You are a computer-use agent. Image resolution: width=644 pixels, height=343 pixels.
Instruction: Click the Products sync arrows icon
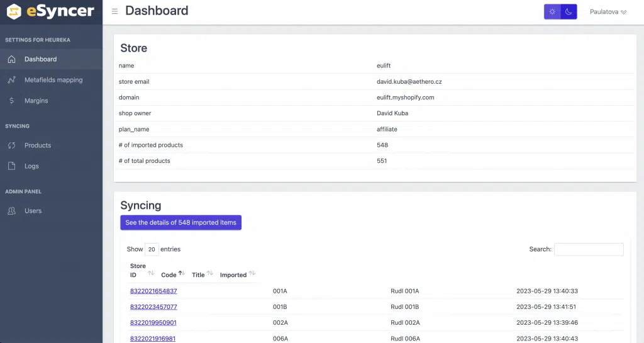click(x=11, y=145)
